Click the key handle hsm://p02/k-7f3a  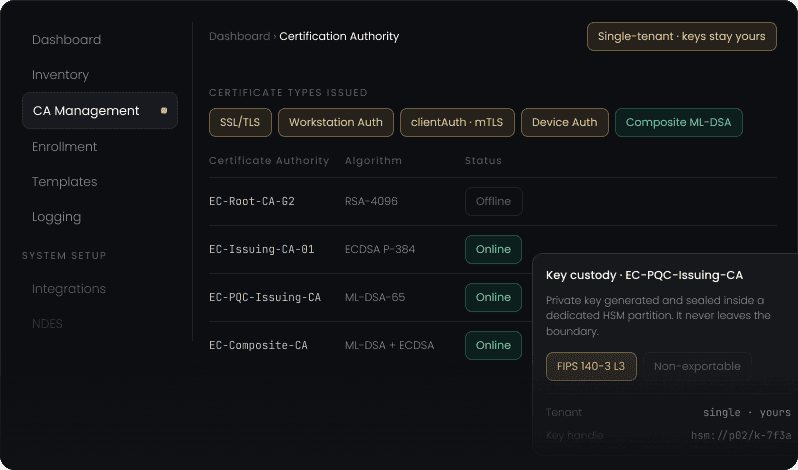(742, 435)
